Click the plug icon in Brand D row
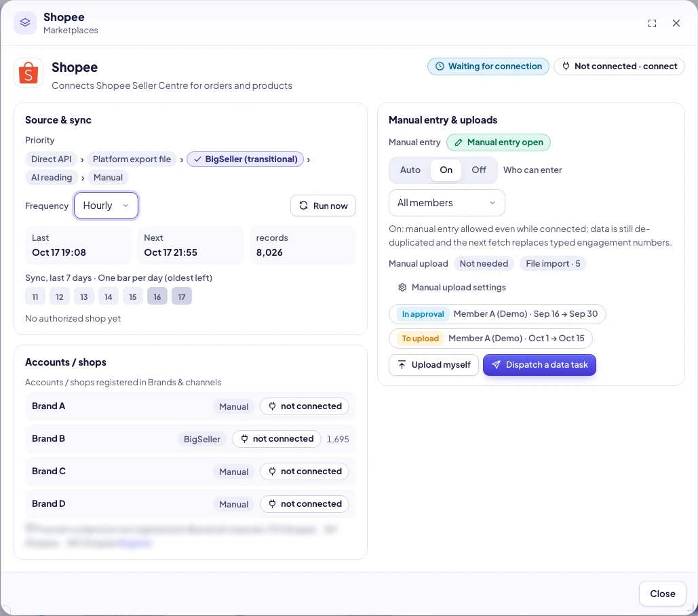This screenshot has height=616, width=698. coord(272,504)
